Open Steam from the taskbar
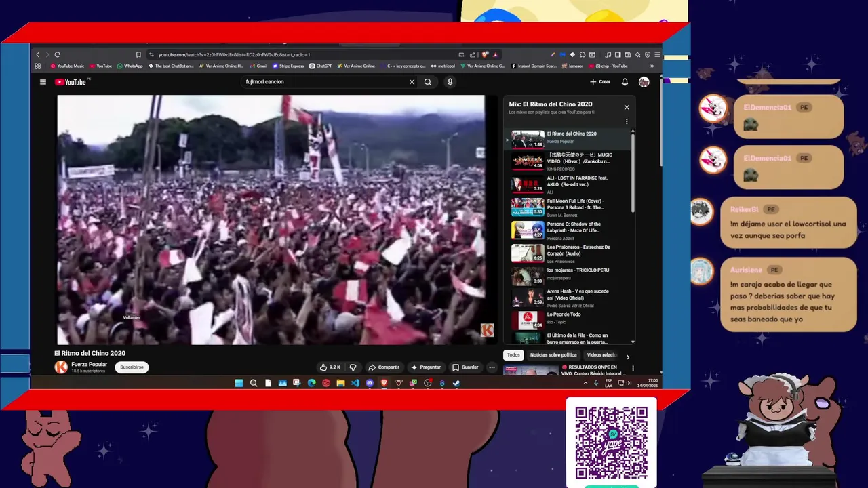Image resolution: width=868 pixels, height=488 pixels. point(456,383)
